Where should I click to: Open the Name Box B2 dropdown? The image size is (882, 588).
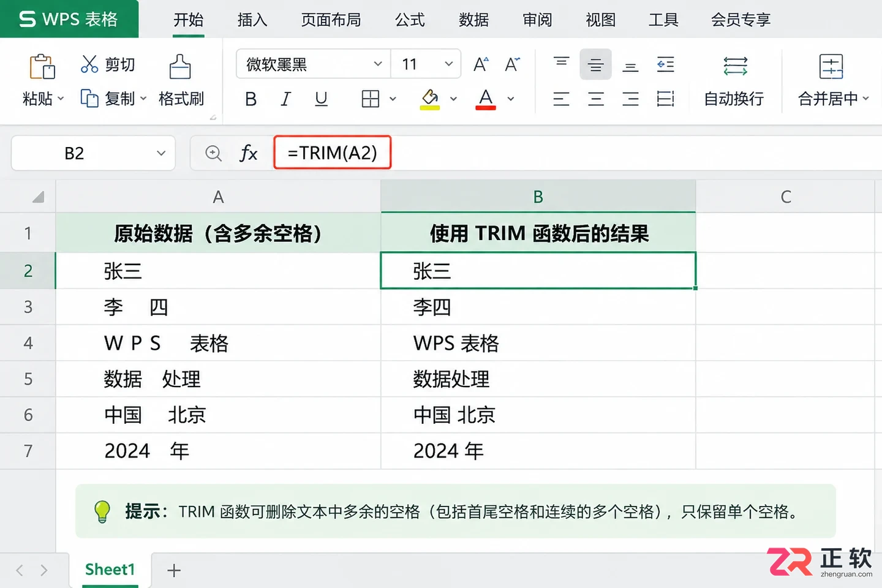(161, 153)
